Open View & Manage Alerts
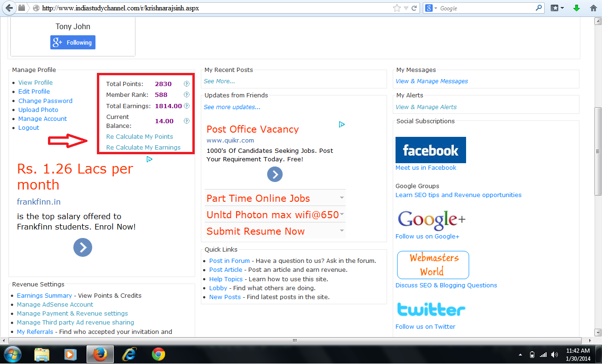 coord(426,107)
